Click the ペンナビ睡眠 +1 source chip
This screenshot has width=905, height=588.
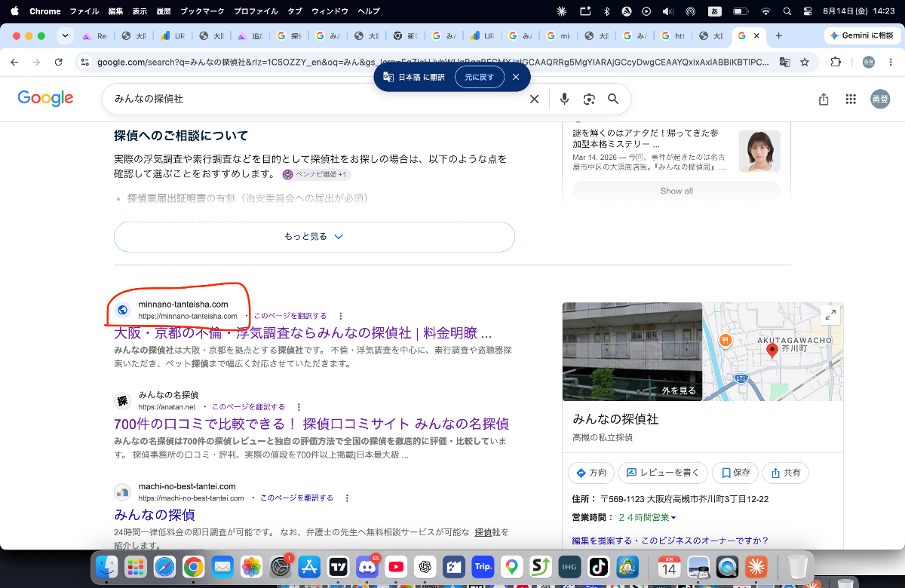click(x=317, y=175)
